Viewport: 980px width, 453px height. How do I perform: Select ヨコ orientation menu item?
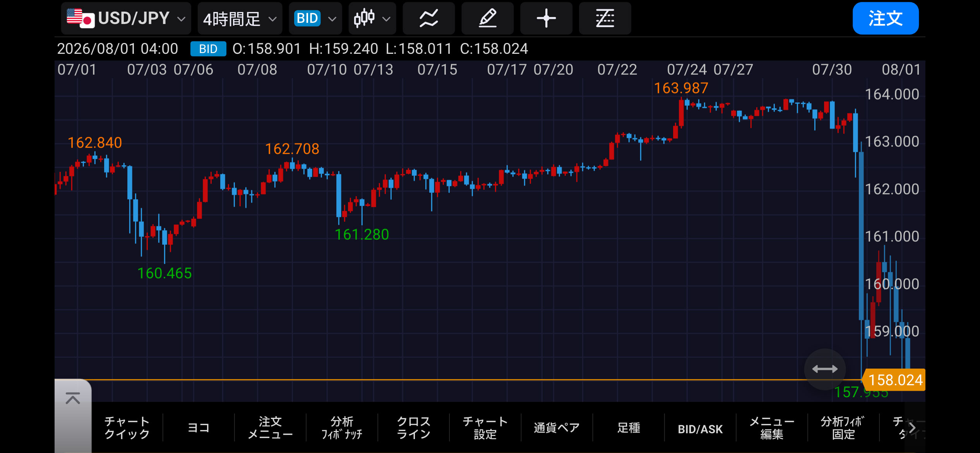(x=199, y=427)
